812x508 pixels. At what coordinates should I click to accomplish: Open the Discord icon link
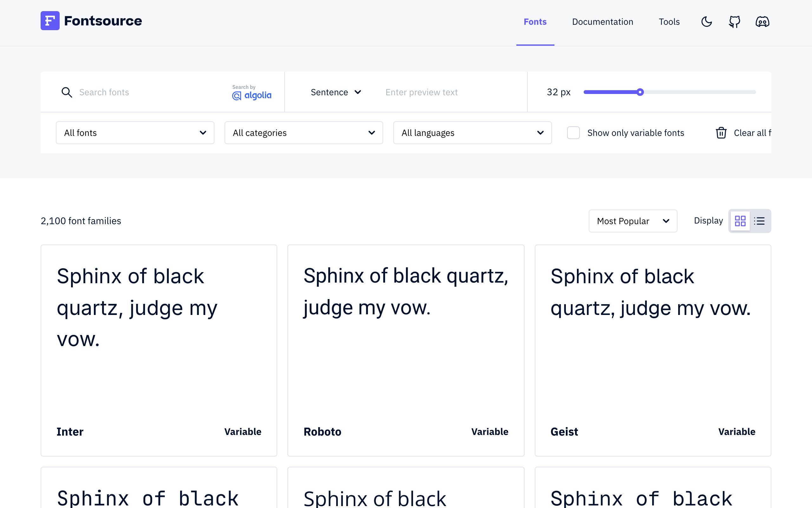[762, 22]
